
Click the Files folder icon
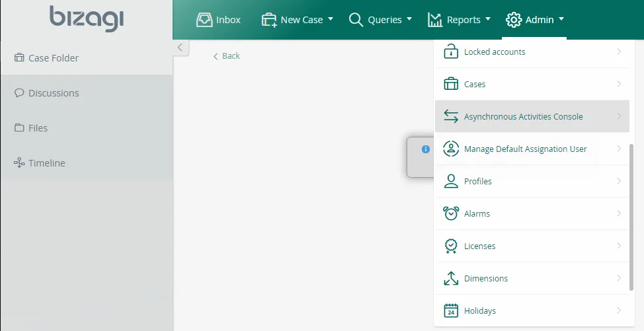19,128
